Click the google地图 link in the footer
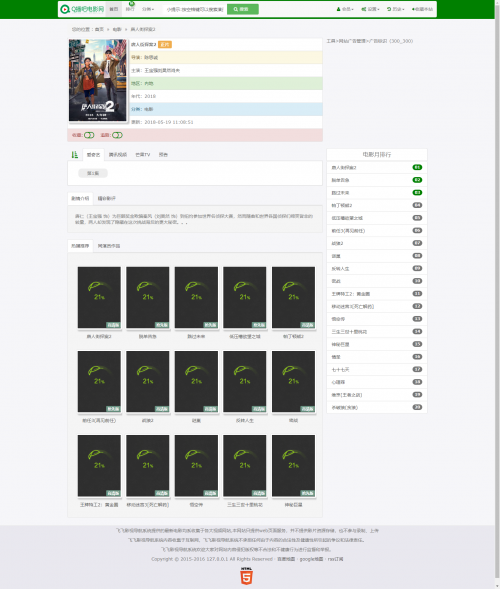500x589 pixels. [x=311, y=559]
